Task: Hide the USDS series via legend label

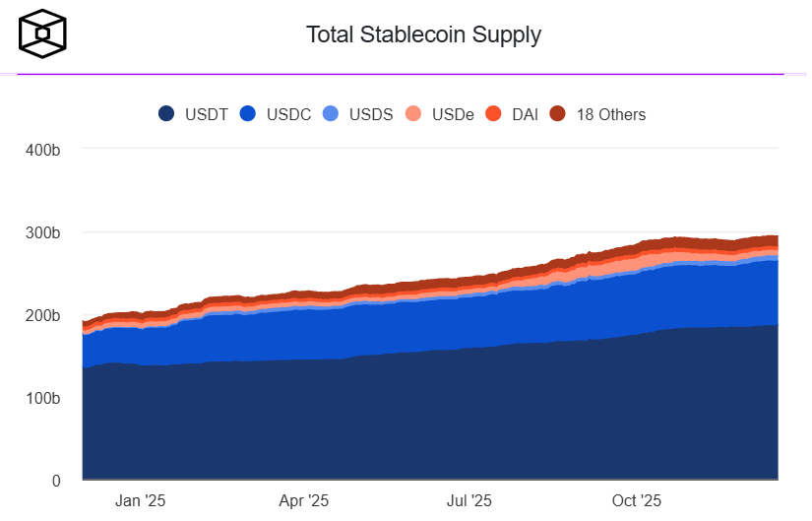Action: [x=371, y=114]
